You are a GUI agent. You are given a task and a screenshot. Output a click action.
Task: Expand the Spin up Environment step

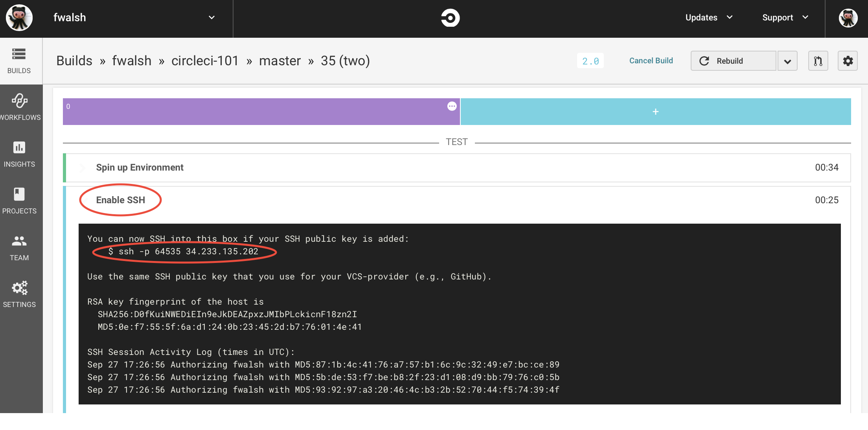(140, 167)
